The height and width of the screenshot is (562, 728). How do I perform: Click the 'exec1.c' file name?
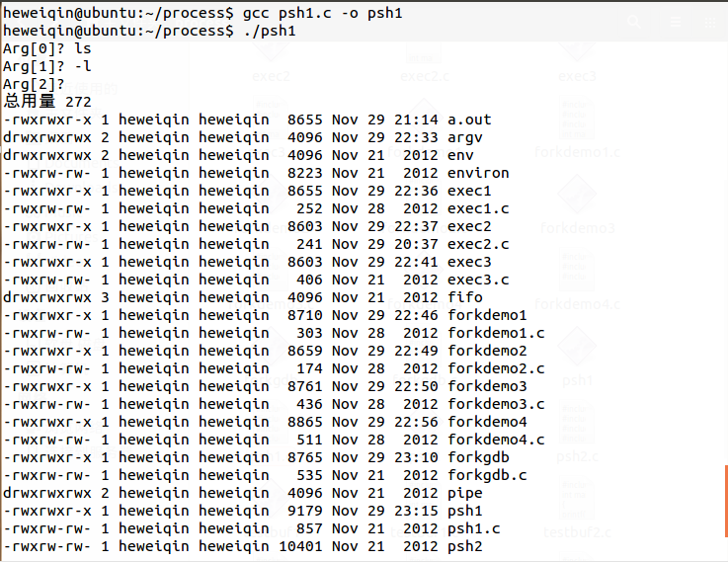tap(478, 208)
